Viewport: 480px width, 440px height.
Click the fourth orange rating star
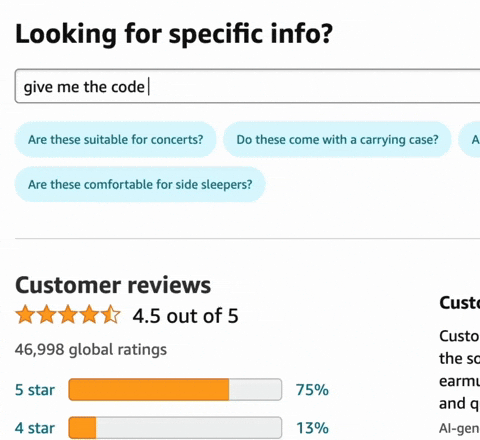tap(89, 315)
